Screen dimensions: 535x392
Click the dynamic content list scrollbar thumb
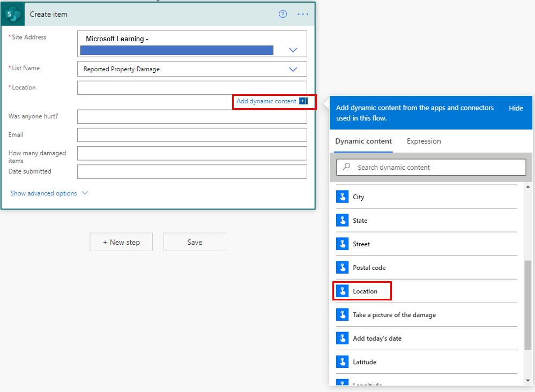point(528,305)
